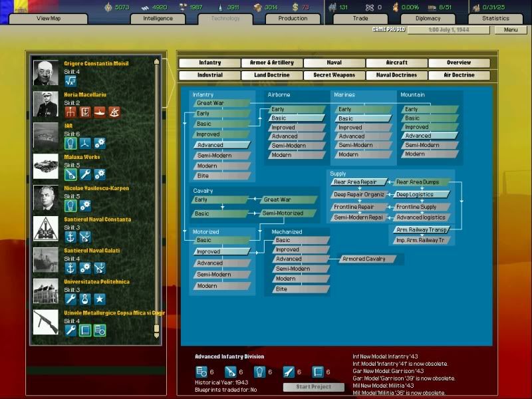Click the rocket icon below Advanced Infantry Division
Image resolution: width=532 pixels, height=399 pixels.
click(288, 372)
